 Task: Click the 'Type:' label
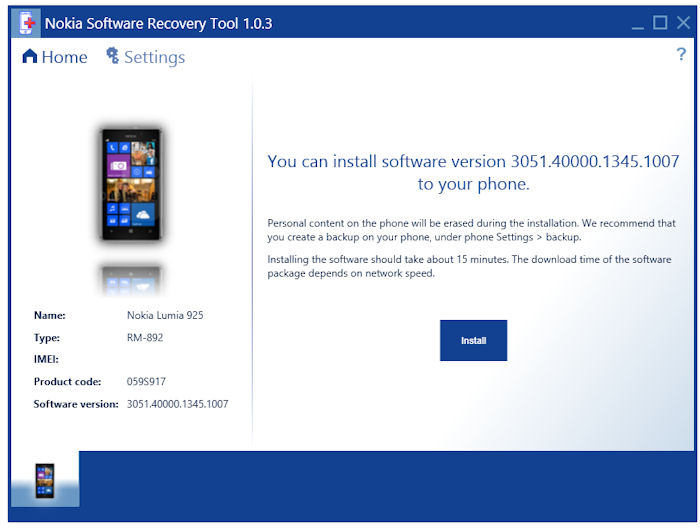46,338
